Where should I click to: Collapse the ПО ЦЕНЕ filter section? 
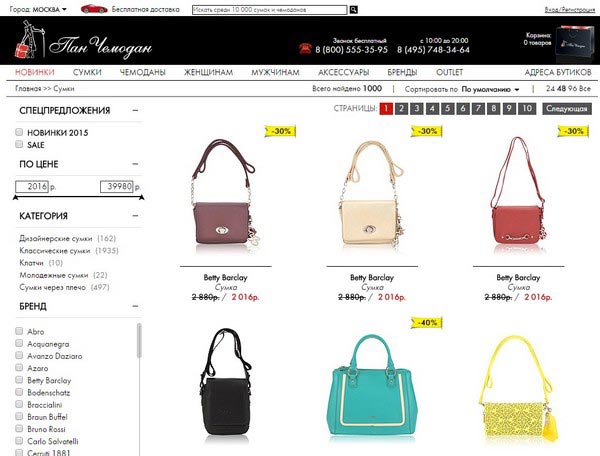tap(135, 164)
